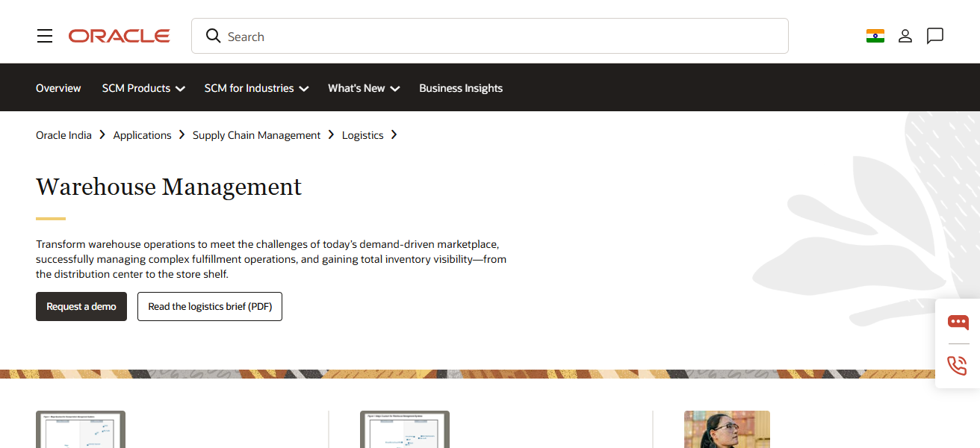Click the Oracle logo
The image size is (980, 448).
[x=120, y=36]
